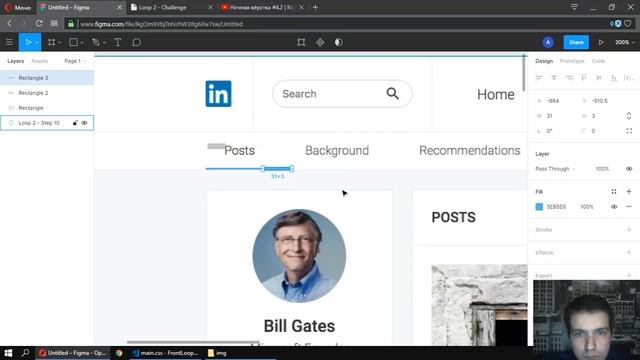640x360 pixels.
Task: Click Align vertical centers icon
Action: point(599,78)
